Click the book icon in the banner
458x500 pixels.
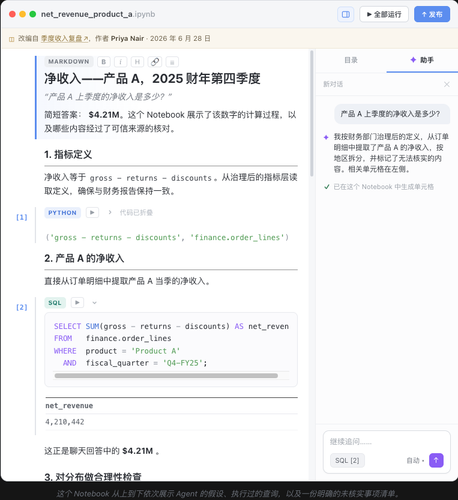click(x=12, y=39)
